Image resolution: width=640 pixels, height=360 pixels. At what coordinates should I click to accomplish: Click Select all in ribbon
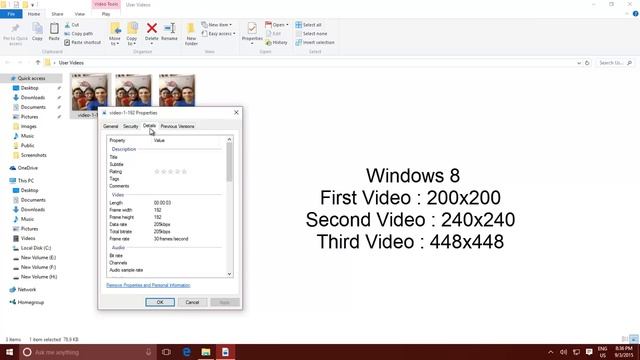(308, 25)
